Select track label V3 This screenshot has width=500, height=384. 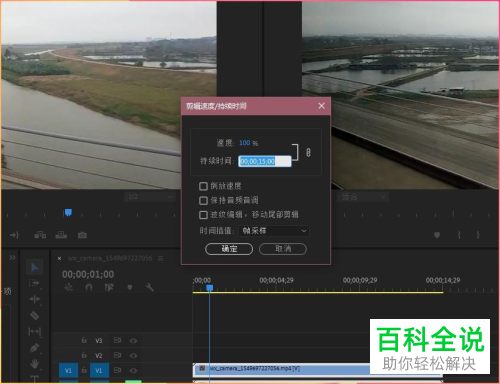[x=99, y=341]
